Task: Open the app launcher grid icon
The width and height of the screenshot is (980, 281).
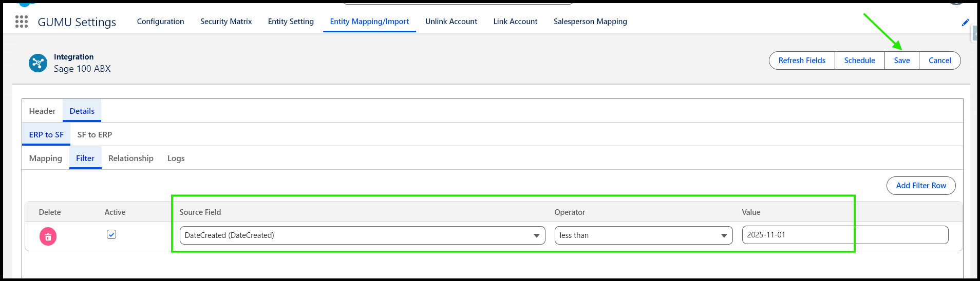Action: tap(22, 22)
